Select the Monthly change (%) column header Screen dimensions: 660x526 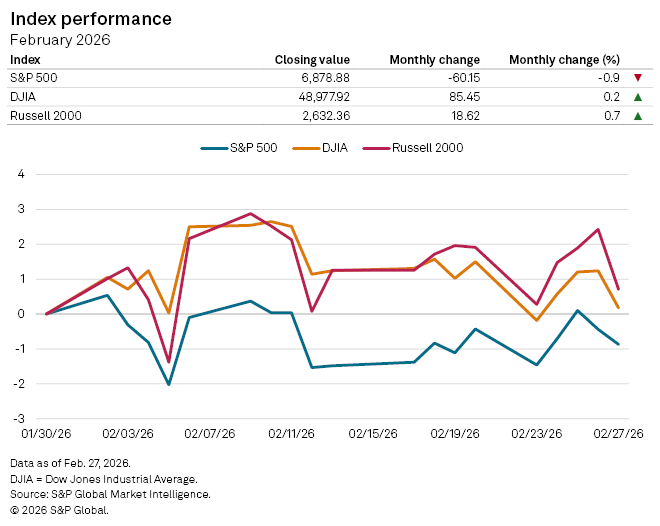564,60
